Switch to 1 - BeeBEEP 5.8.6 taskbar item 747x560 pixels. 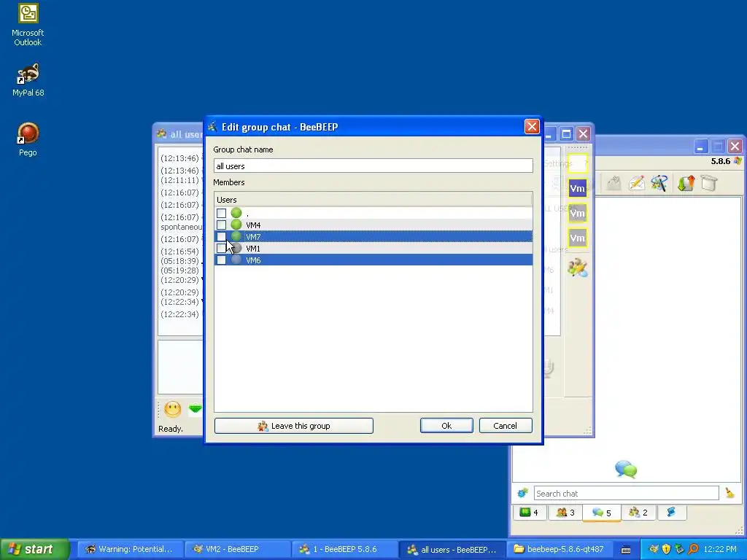344,549
